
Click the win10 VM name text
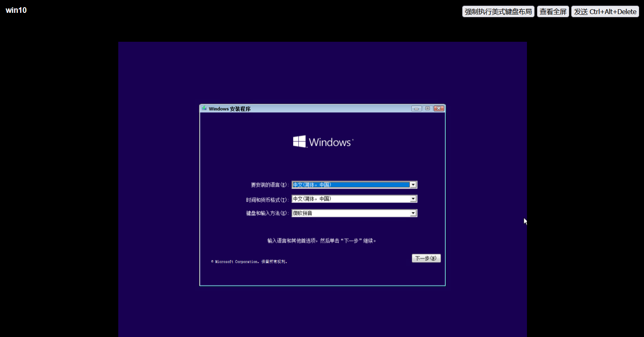pos(16,10)
